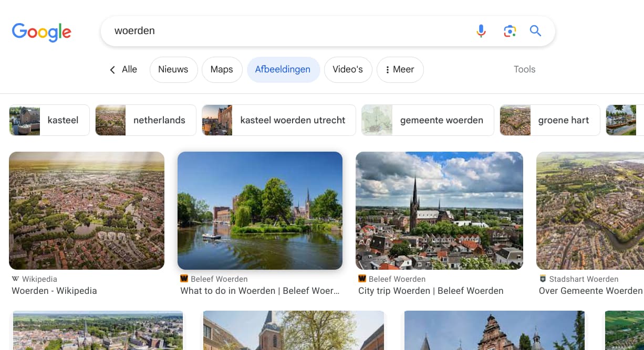Open the Tools filter options

pyautogui.click(x=524, y=69)
